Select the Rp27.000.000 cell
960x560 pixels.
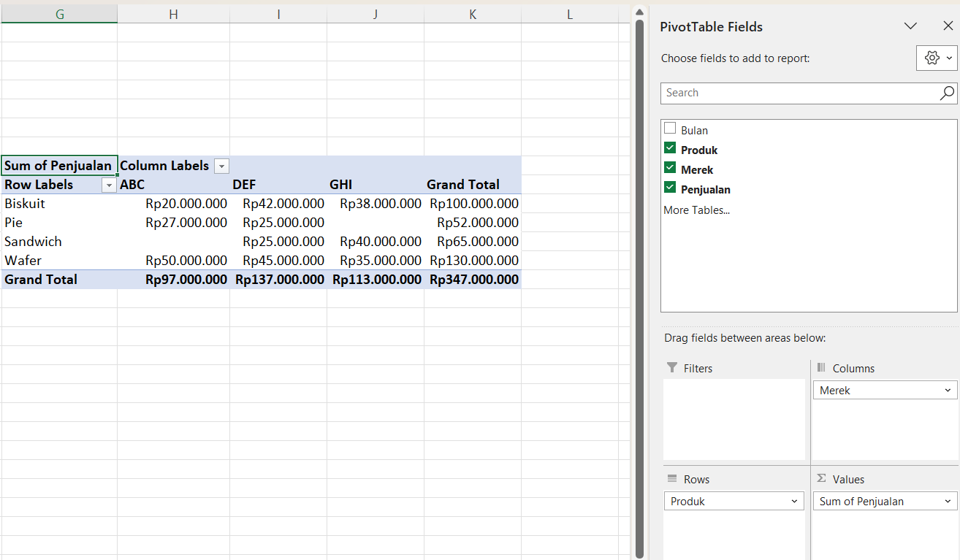(173, 223)
